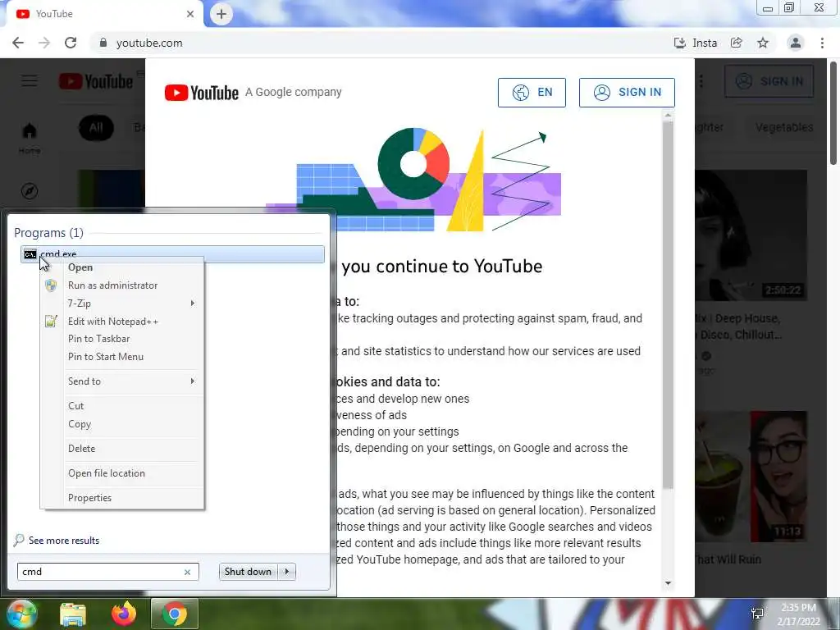Choose Delete in context menu
This screenshot has width=840, height=630.
[x=81, y=449]
